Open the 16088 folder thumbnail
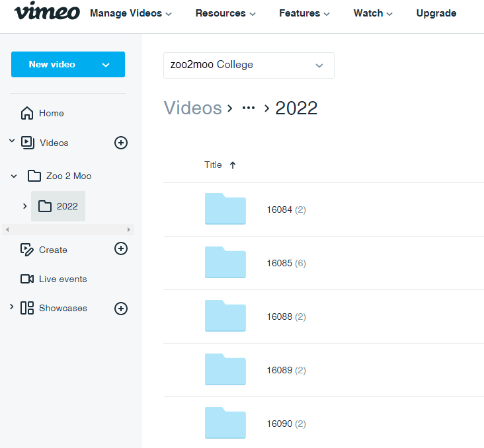Image resolution: width=484 pixels, height=448 pixels. (225, 316)
